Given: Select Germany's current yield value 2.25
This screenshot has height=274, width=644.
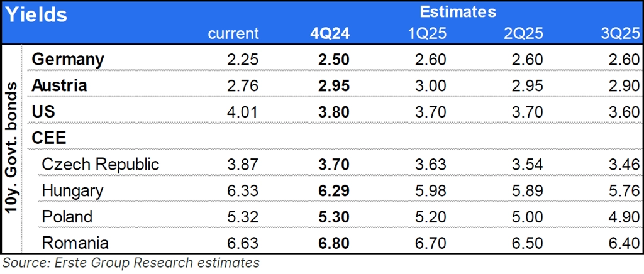Looking at the screenshot, I should point(242,60).
